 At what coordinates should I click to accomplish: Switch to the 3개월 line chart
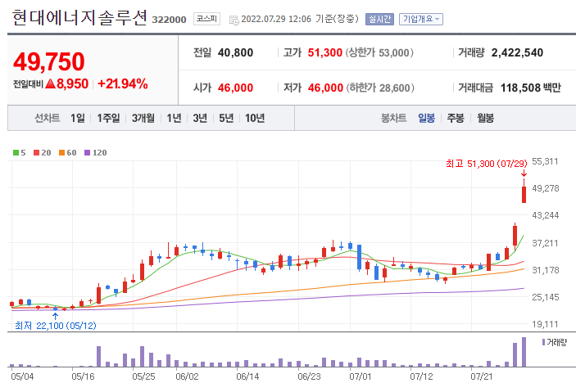[x=143, y=118]
